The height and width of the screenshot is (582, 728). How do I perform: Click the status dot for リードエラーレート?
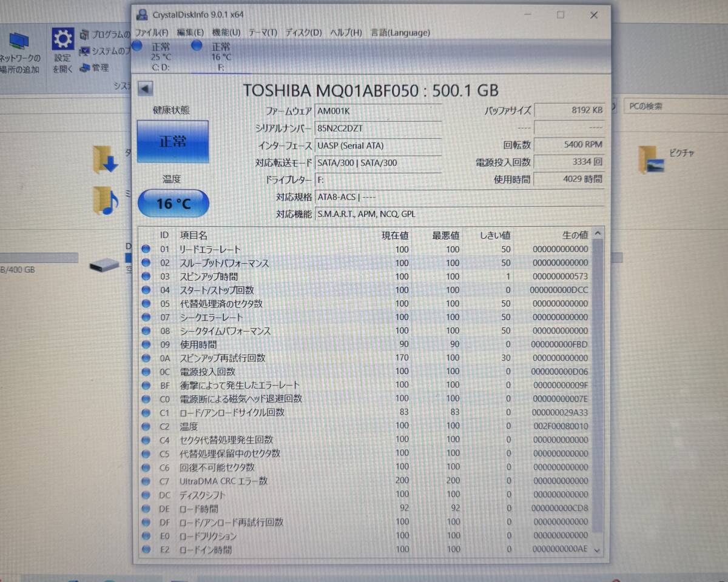146,249
